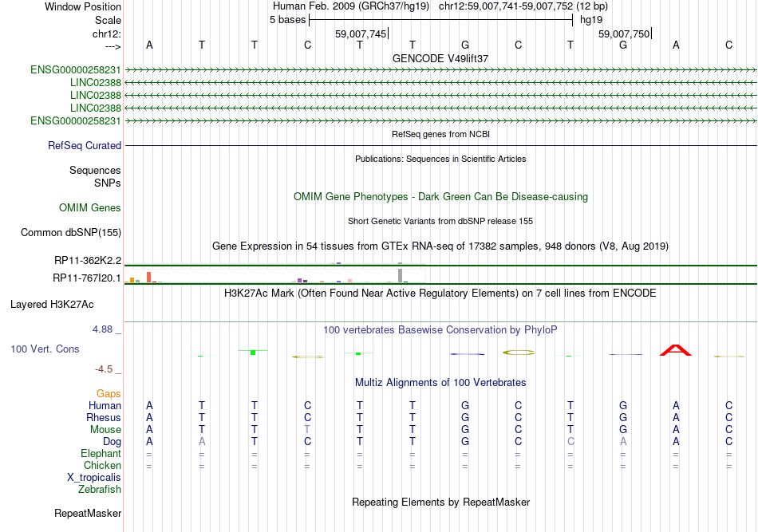This screenshot has width=758, height=532.
Task: Click the tall gray bar in RP11-767I20.1 expression chart
Action: coord(400,275)
